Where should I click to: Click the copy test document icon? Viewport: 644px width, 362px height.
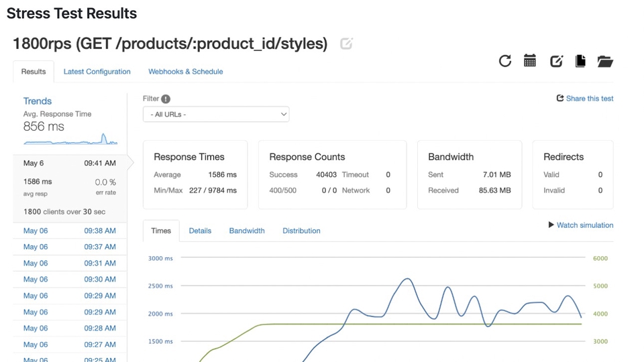pos(580,61)
